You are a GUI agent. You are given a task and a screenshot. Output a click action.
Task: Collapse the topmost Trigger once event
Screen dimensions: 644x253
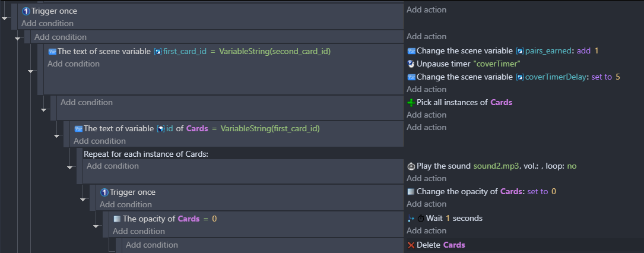coord(5,18)
